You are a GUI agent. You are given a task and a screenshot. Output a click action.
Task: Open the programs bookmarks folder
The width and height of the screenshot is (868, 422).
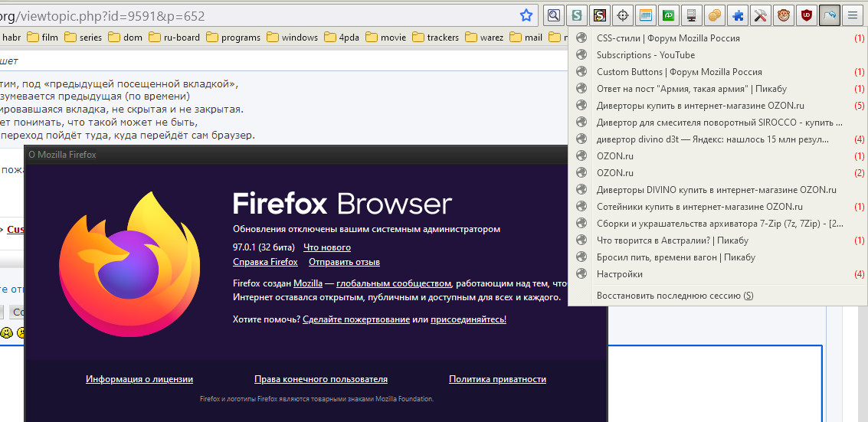tap(233, 38)
